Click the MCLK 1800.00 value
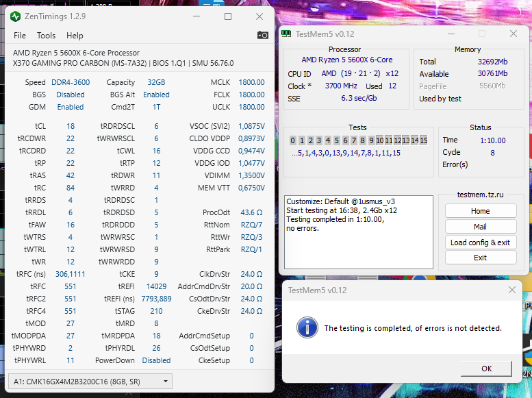 (251, 82)
